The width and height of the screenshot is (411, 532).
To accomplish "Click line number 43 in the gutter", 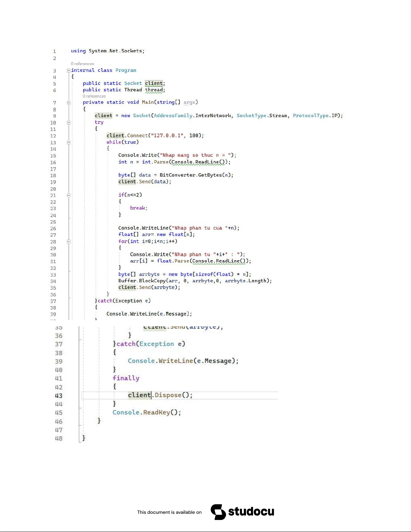I will 59,396.
